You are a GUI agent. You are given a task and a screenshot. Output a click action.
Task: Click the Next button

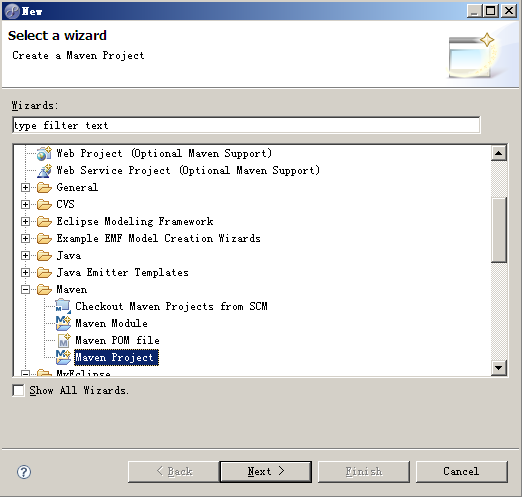pos(266,471)
